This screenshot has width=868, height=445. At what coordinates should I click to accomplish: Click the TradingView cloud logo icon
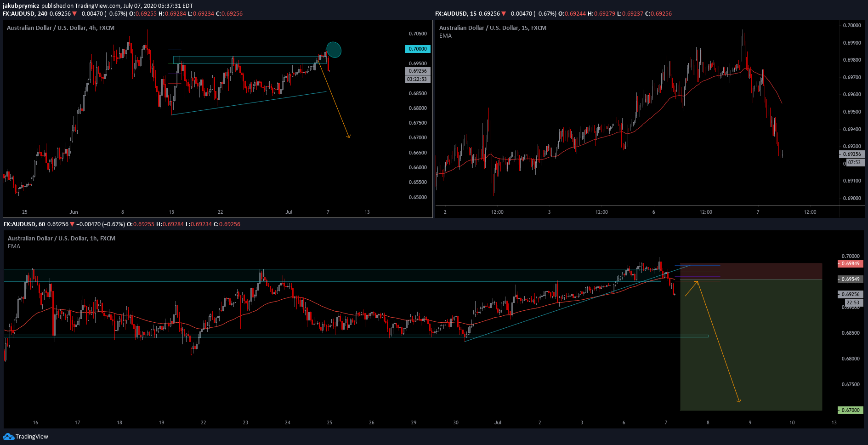pyautogui.click(x=8, y=436)
